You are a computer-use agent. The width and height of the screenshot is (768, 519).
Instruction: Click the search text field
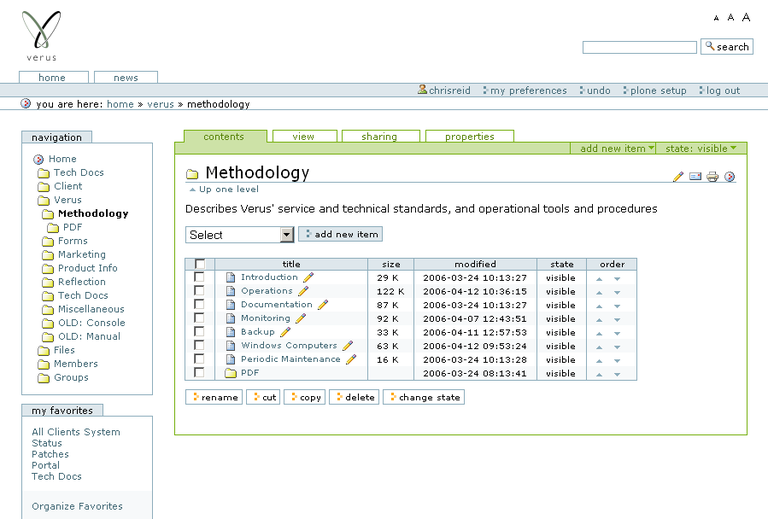(x=639, y=47)
